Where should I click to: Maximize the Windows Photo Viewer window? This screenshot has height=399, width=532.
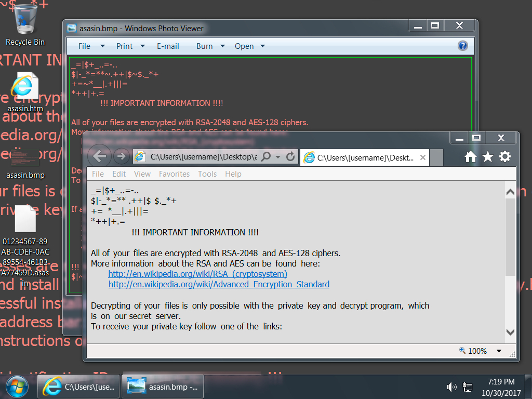coord(435,25)
